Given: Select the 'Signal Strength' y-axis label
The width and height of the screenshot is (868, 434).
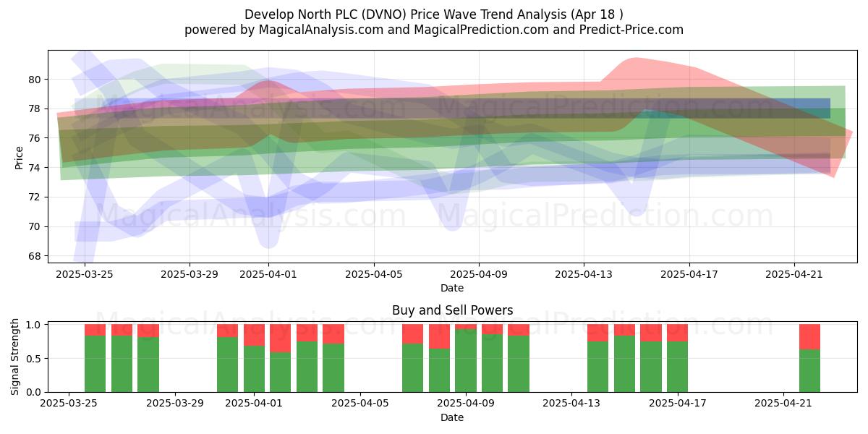Looking at the screenshot, I should coord(15,358).
